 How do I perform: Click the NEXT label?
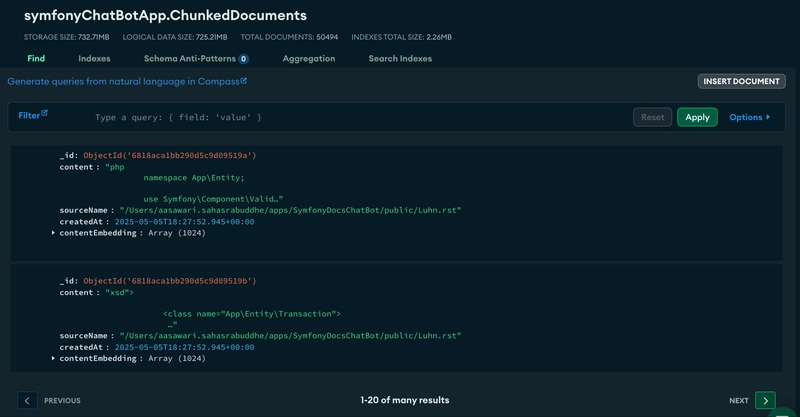click(739, 401)
